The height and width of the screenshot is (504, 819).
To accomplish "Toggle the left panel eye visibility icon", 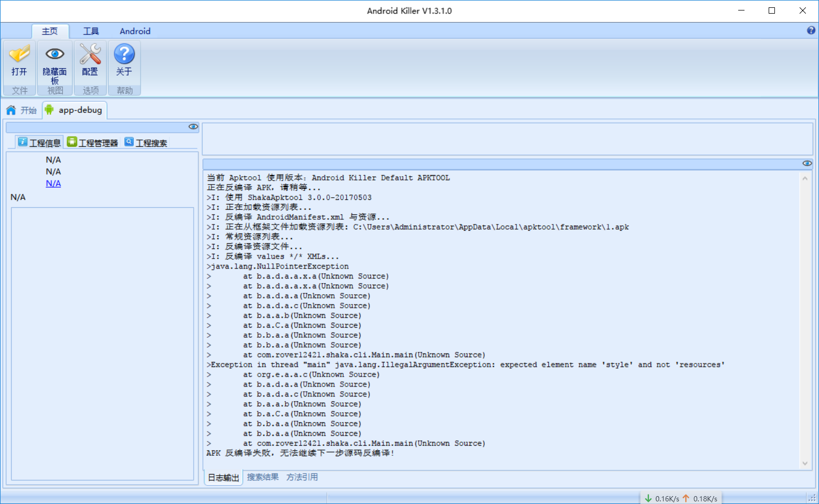I will (x=193, y=126).
